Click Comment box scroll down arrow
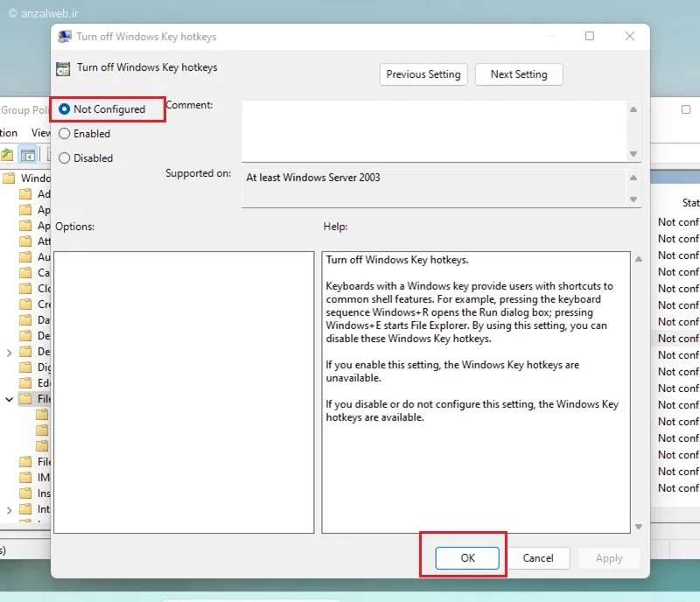 click(633, 154)
